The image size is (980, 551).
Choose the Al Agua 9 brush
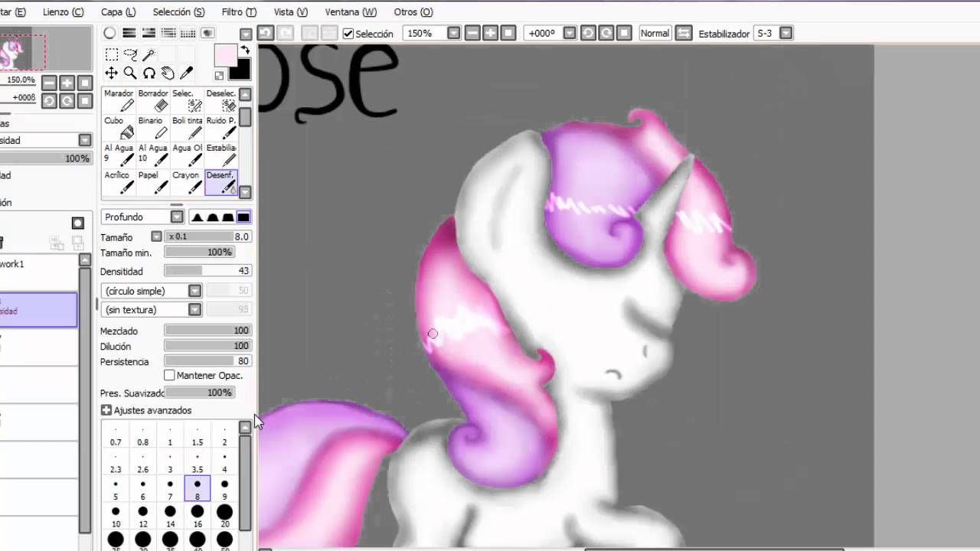click(x=119, y=155)
